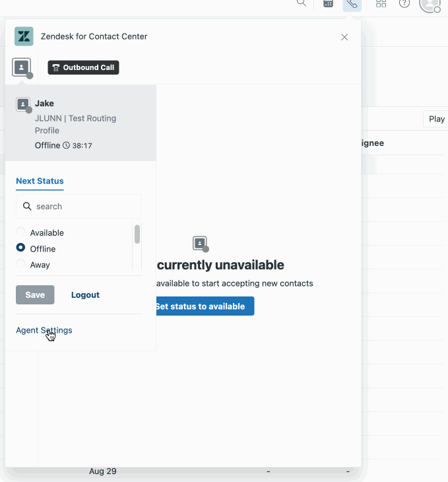The image size is (448, 482).
Task: Click 'JLUNN | Test Routing Profile' text
Action: click(75, 124)
